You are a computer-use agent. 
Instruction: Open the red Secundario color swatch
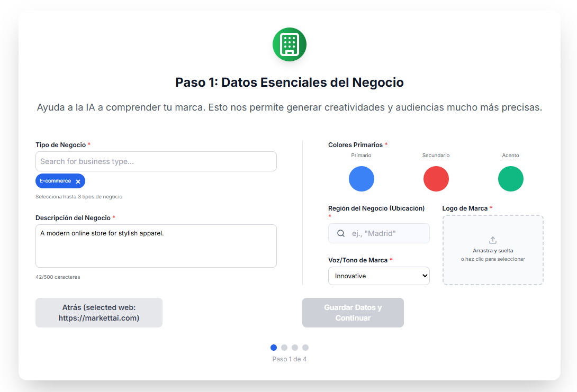[x=436, y=179]
